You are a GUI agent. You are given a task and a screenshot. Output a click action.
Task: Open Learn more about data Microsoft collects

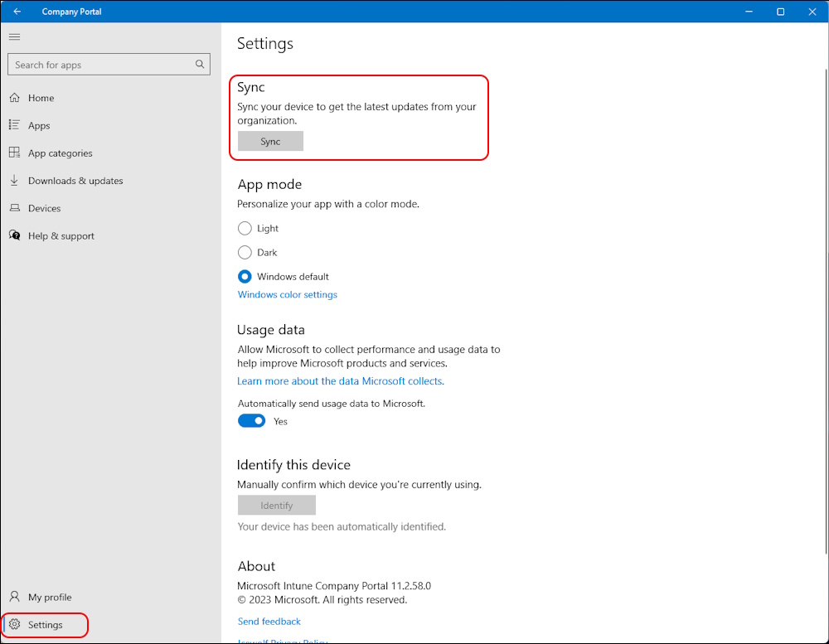pyautogui.click(x=341, y=380)
